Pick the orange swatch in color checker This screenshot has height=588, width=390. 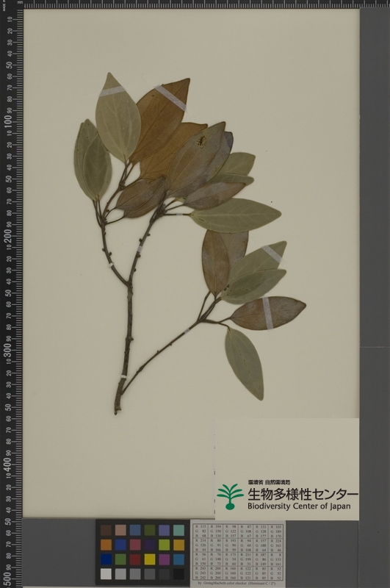[x=106, y=545]
